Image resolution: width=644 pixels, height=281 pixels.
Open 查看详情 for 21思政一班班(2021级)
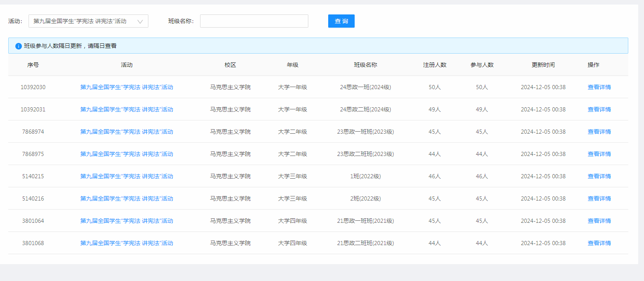(x=599, y=221)
